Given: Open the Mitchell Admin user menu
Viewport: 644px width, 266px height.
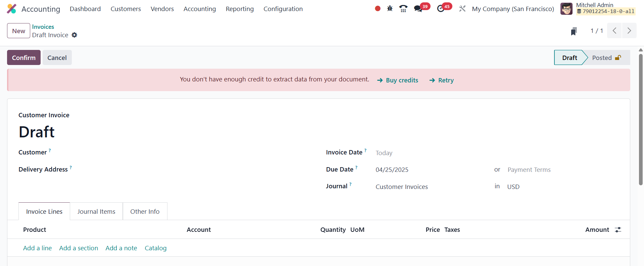Looking at the screenshot, I should click(598, 9).
